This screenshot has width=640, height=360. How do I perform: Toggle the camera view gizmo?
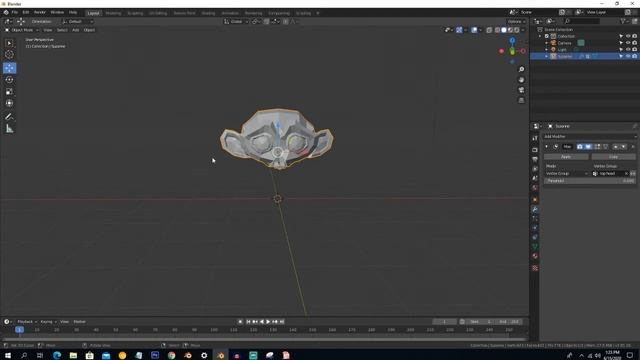pyautogui.click(x=521, y=90)
